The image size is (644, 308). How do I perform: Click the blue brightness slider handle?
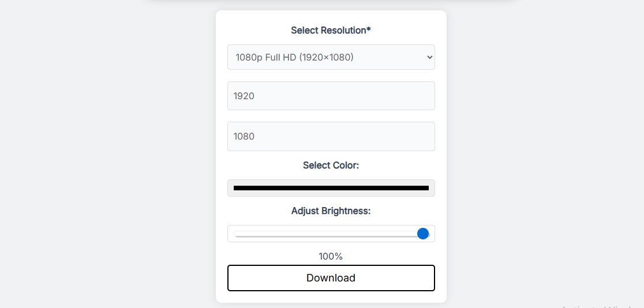tap(423, 234)
